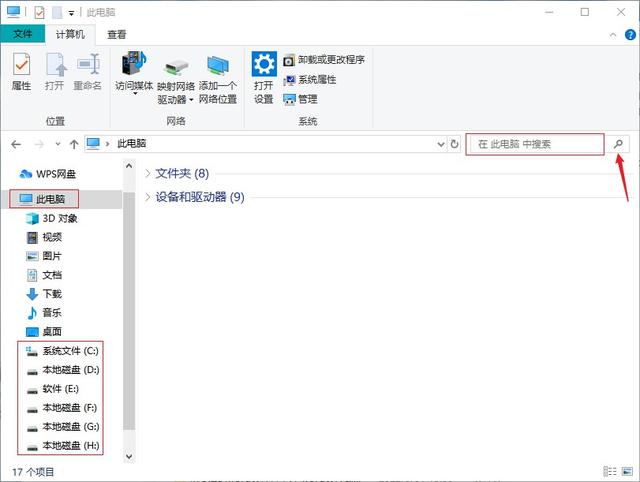Open the 访问媒体 media access icon
640x482 pixels.
(x=134, y=63)
